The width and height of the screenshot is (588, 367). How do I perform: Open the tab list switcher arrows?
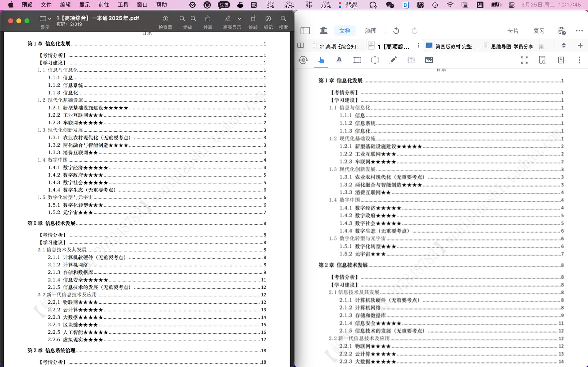pos(563,45)
